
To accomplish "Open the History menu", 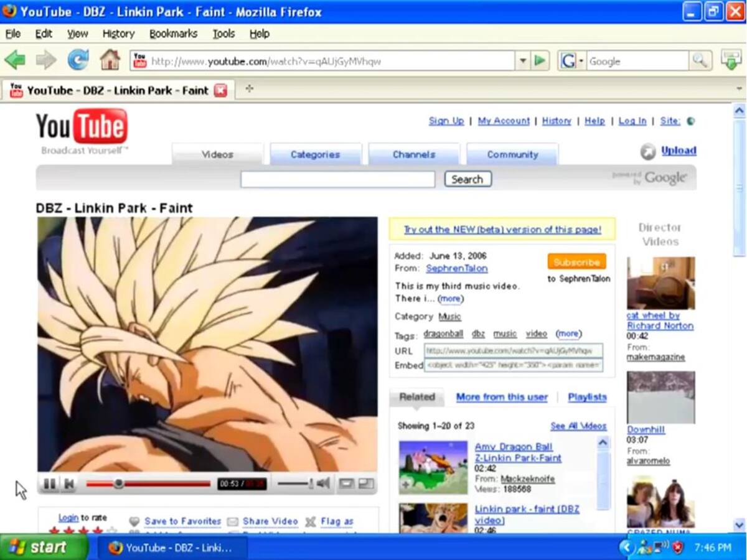I will pos(118,34).
